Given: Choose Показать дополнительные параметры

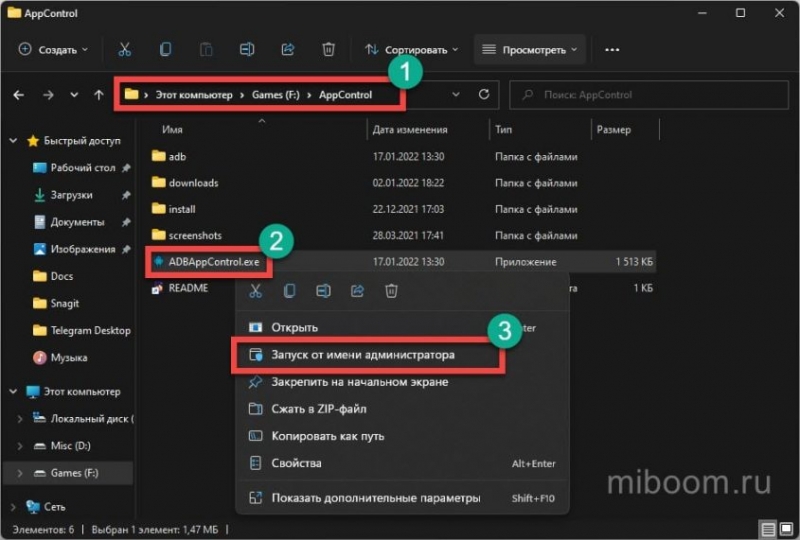Looking at the screenshot, I should [402, 498].
